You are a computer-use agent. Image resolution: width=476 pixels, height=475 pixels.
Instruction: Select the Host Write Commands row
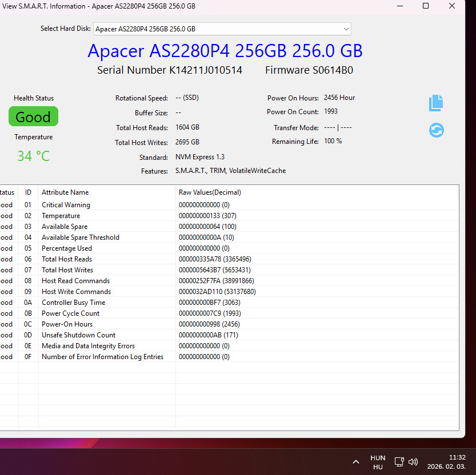point(229,292)
